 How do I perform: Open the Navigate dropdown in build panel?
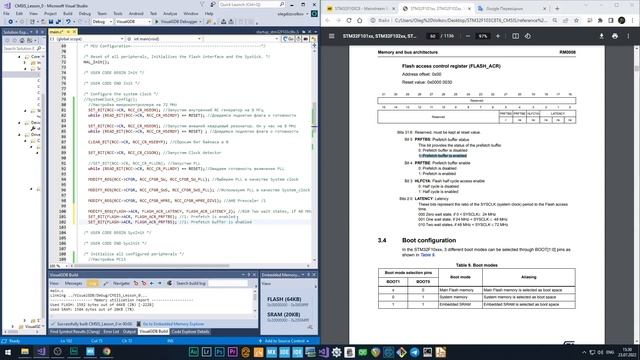coord(121,283)
